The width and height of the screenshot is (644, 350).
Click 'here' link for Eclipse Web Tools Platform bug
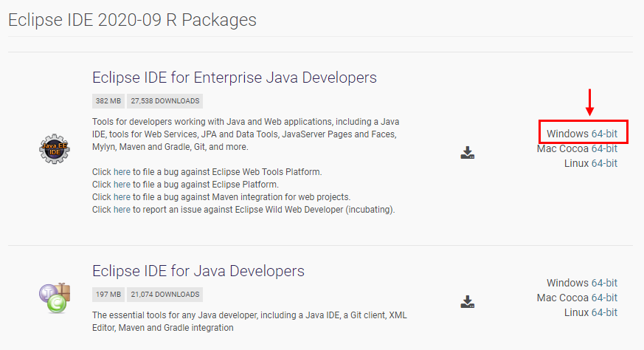122,172
